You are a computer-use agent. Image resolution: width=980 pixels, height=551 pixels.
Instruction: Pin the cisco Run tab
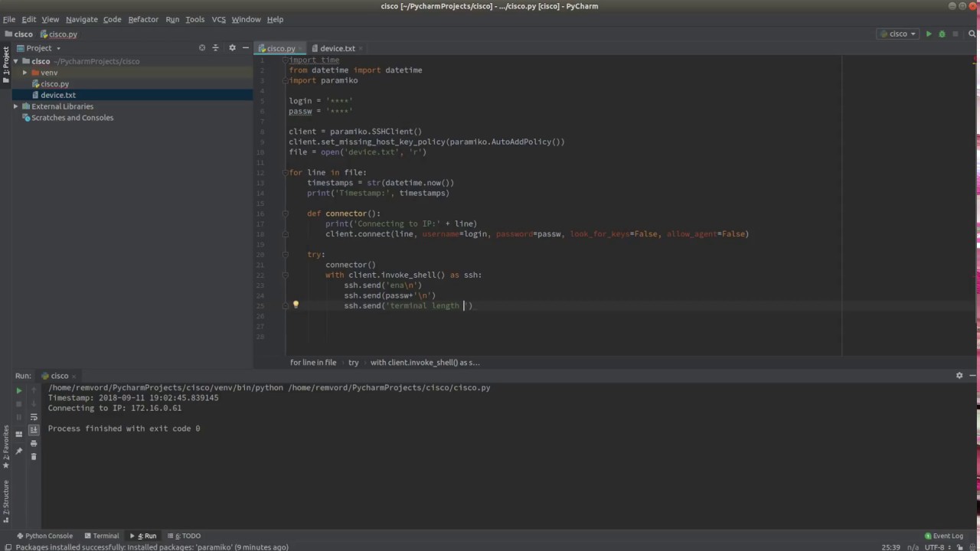pyautogui.click(x=19, y=451)
